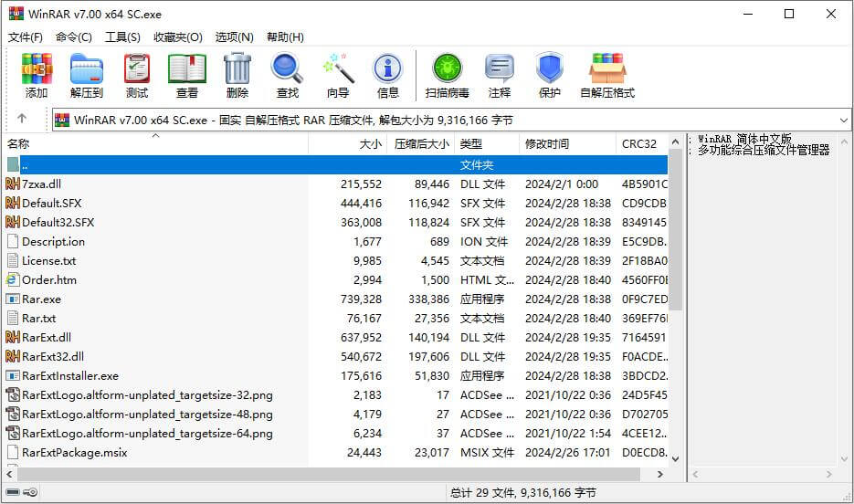
Task: Select the parent folder ".." row
Action: tap(337, 165)
